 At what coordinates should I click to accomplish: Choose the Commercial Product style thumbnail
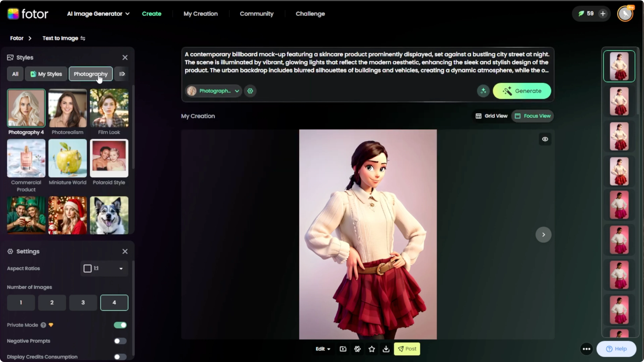(26, 158)
